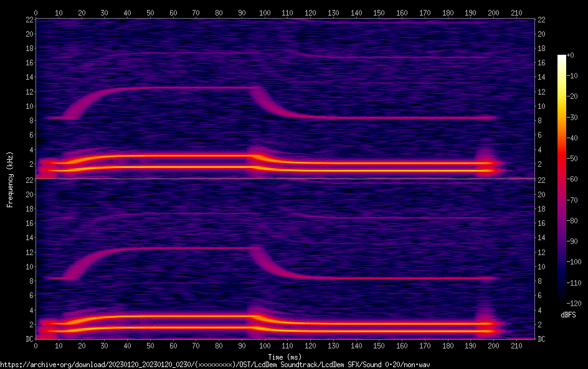The image size is (588, 369).
Task: Click the divider line between the two channels
Action: [285, 179]
